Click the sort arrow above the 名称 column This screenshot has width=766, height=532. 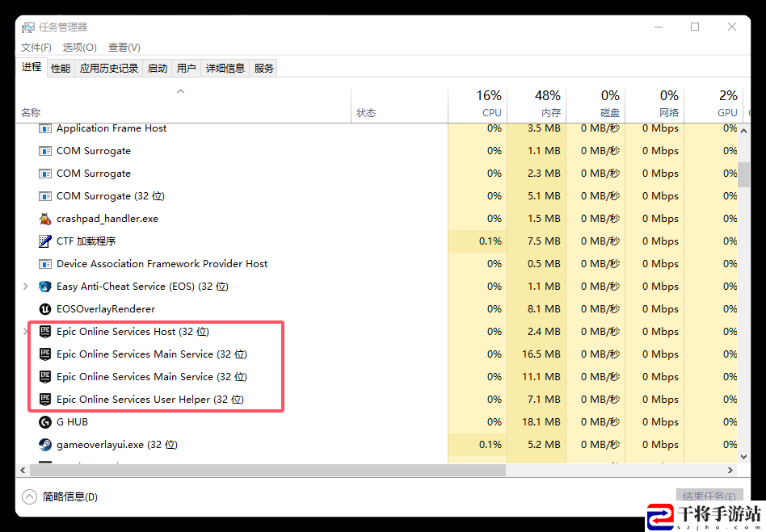pos(180,91)
